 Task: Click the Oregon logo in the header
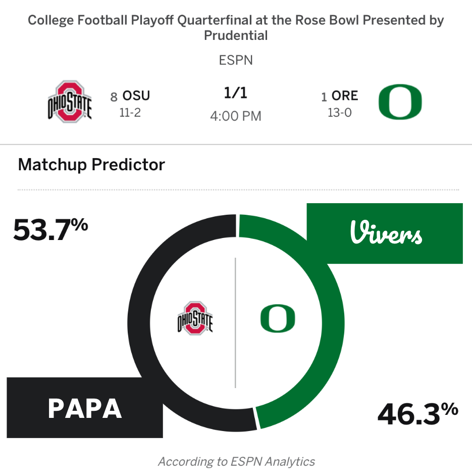(400, 102)
